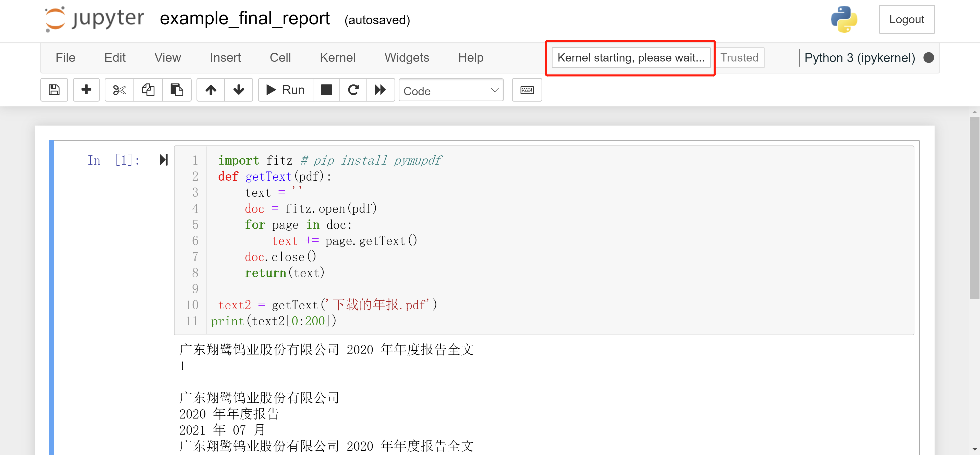Click output line '2020 年年度报告'
The width and height of the screenshot is (980, 455).
point(229,414)
